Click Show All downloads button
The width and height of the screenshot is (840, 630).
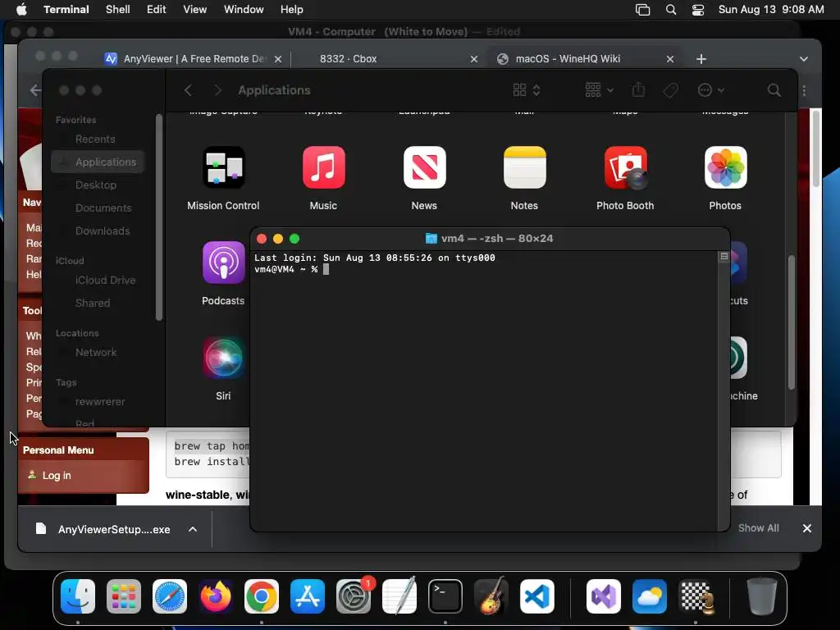pyautogui.click(x=759, y=528)
